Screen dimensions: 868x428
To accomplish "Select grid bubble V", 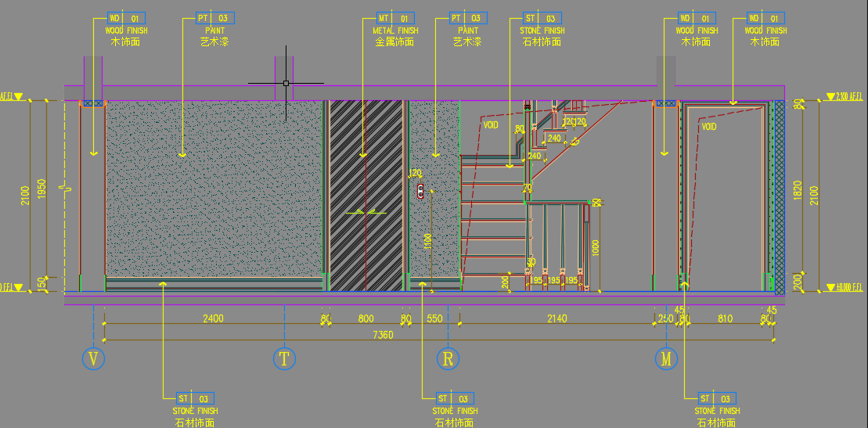I will click(94, 359).
